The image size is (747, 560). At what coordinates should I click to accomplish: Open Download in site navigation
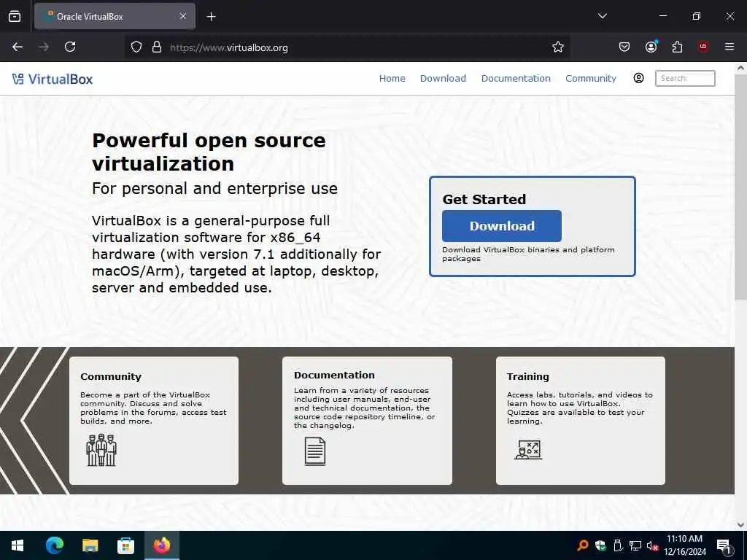(443, 79)
